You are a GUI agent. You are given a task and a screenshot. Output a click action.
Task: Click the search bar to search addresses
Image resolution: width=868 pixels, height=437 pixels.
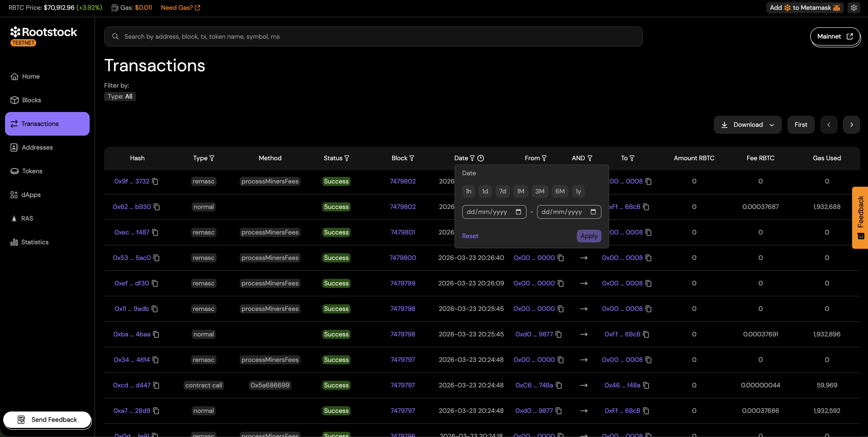[371, 36]
